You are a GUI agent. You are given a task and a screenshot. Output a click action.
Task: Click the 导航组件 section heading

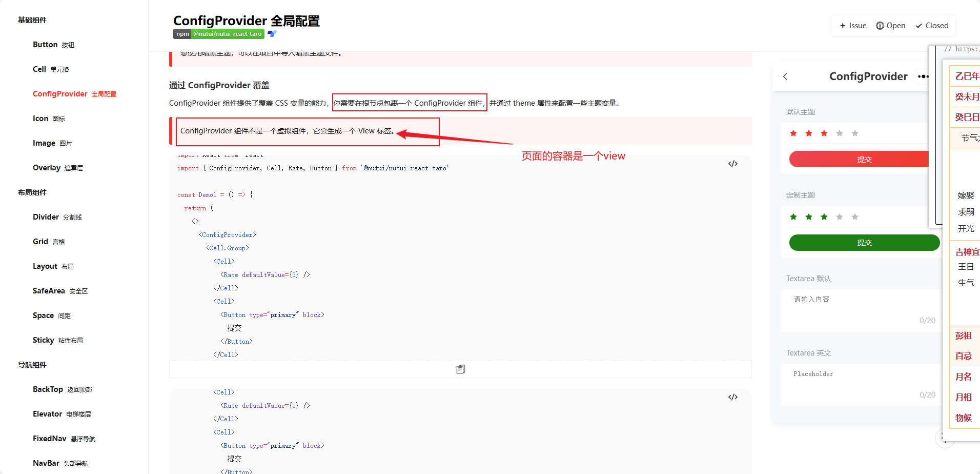[x=32, y=365]
